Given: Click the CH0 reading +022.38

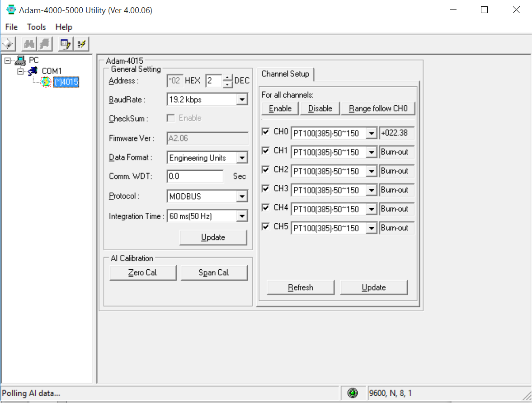Looking at the screenshot, I should click(x=396, y=133).
